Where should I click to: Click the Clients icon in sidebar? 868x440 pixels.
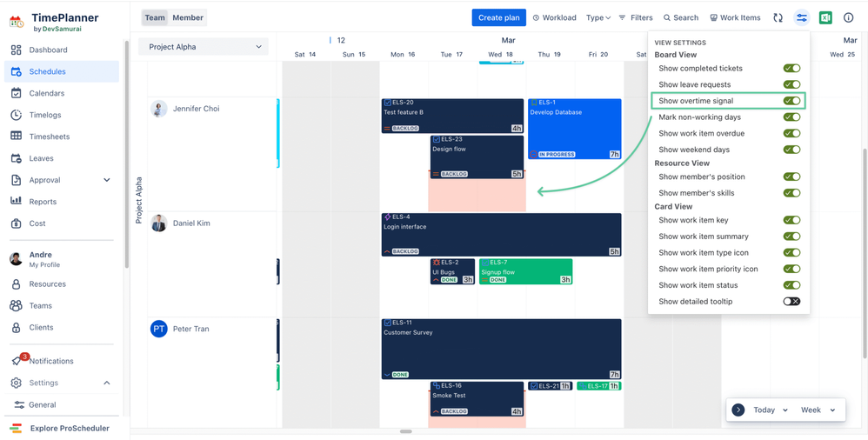(16, 328)
